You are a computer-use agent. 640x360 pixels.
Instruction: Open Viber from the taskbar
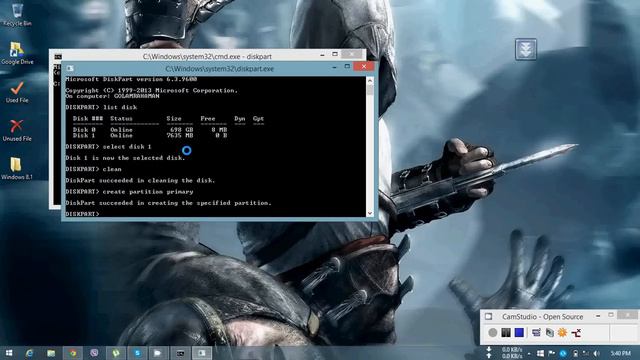[x=94, y=353]
